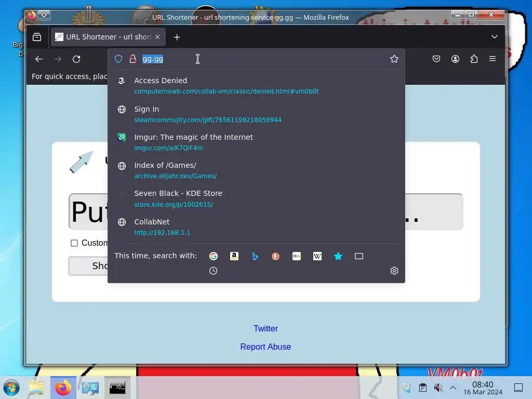The width and height of the screenshot is (532, 399).
Task: Open the Firefox window menu icon
Action: click(x=32, y=15)
